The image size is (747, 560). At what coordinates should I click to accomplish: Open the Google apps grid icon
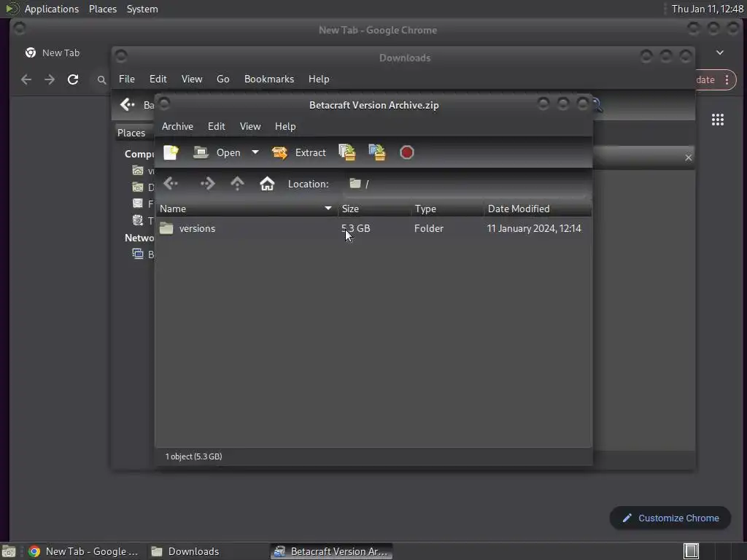click(718, 120)
